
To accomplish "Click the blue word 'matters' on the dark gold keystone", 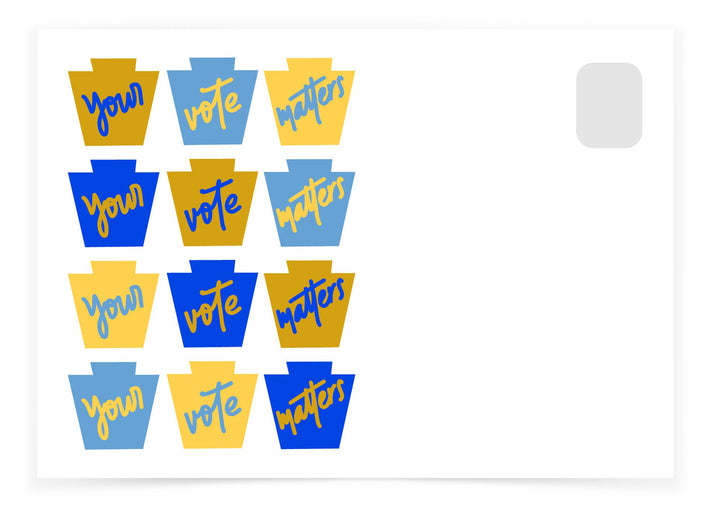I will (309, 307).
